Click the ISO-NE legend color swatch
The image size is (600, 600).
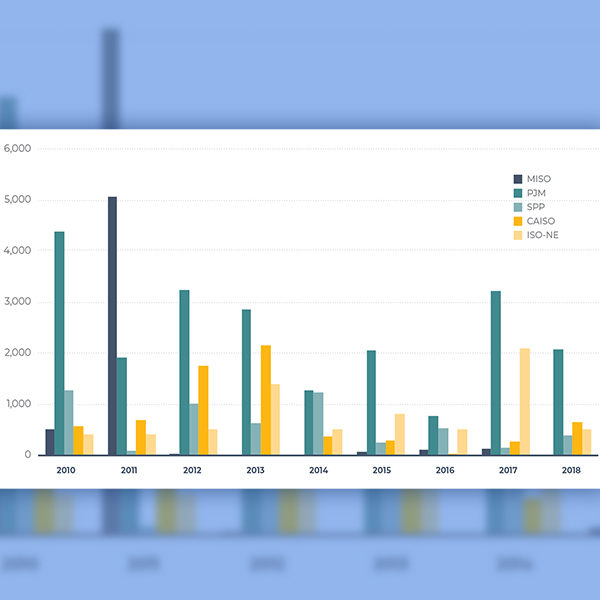pyautogui.click(x=517, y=235)
